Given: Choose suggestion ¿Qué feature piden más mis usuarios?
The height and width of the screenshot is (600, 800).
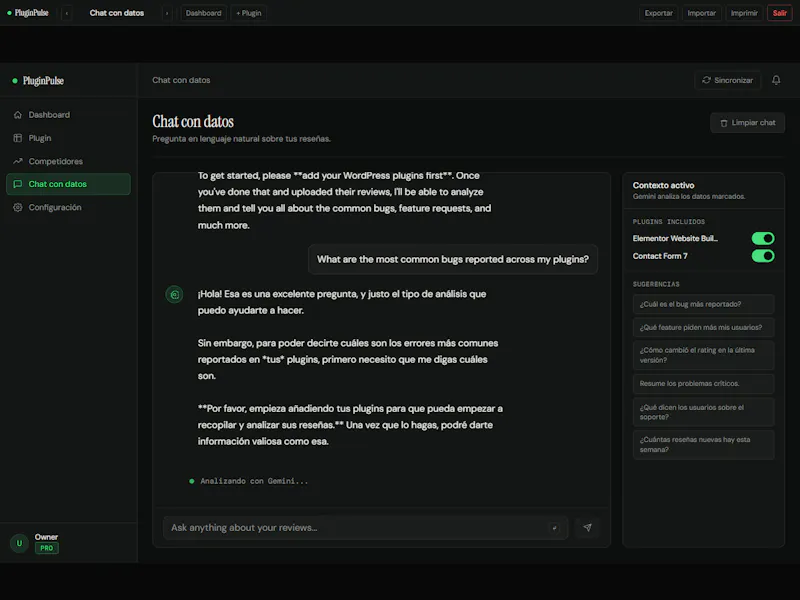Looking at the screenshot, I should [704, 328].
